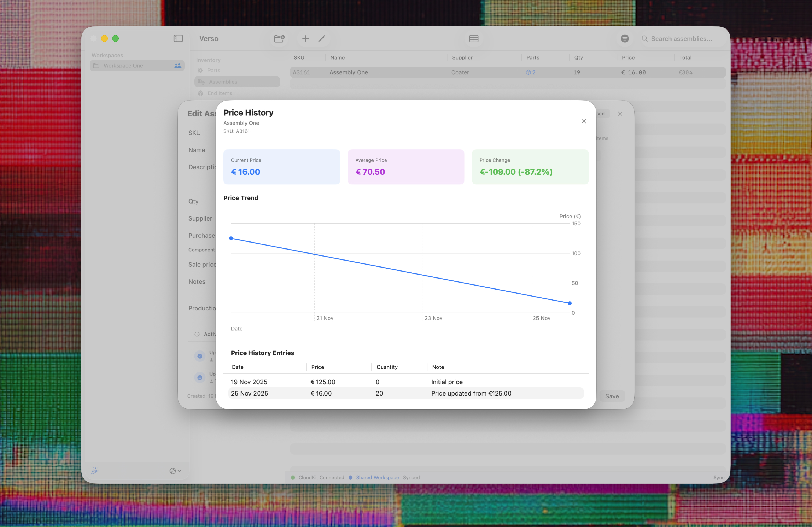Switch to table view icon
The image size is (812, 527).
474,39
